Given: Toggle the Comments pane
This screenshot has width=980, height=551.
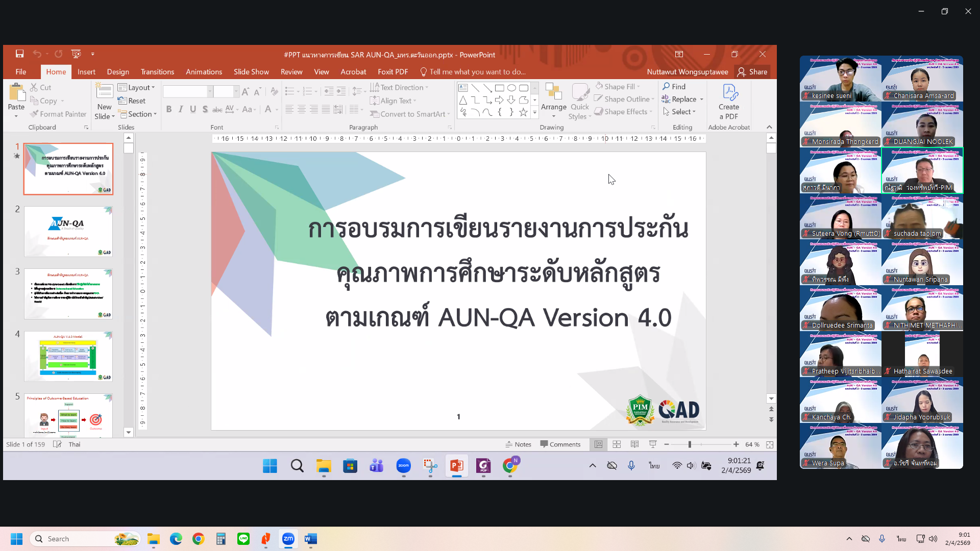Looking at the screenshot, I should tap(561, 444).
